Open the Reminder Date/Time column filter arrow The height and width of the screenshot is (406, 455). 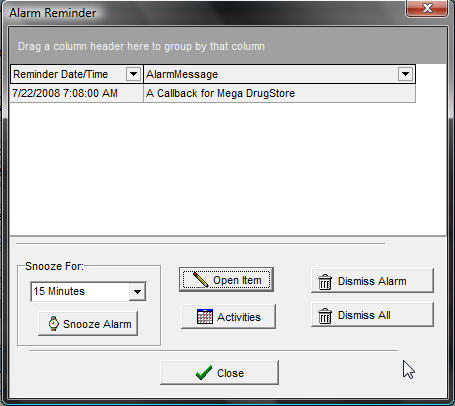tap(133, 74)
